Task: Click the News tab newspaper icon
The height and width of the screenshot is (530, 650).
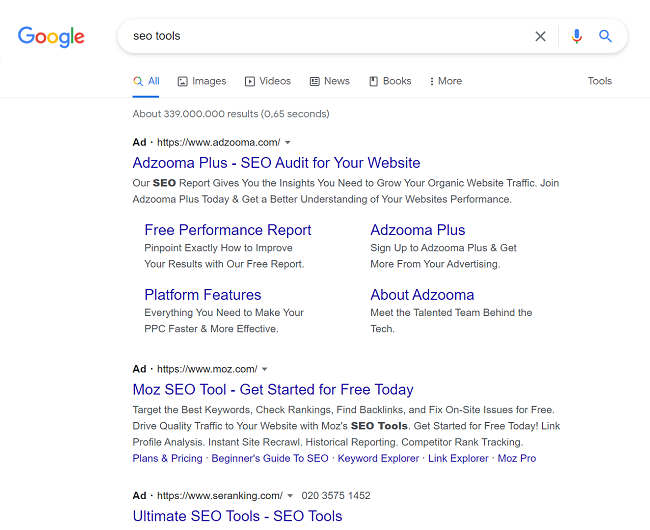Action: [315, 82]
